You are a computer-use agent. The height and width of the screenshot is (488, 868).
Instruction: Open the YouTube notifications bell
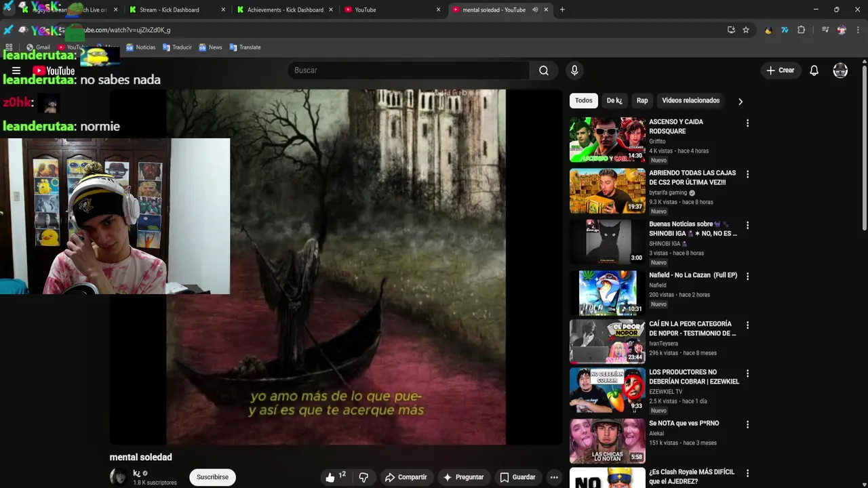pyautogui.click(x=814, y=70)
